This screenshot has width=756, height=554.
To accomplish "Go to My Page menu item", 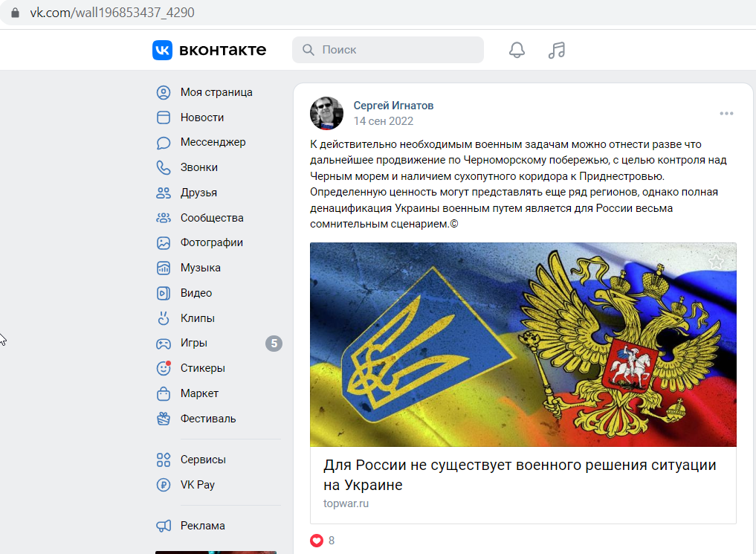I will tap(216, 92).
